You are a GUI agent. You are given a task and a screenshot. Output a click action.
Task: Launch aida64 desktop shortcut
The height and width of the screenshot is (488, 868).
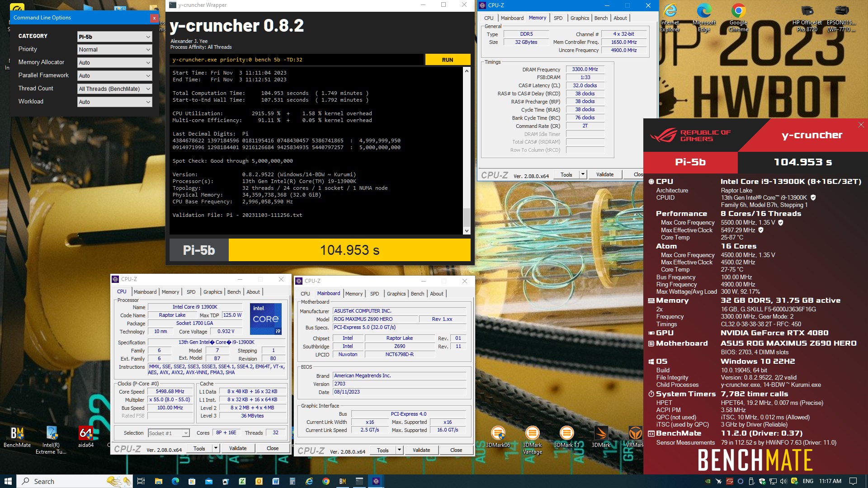tap(86, 436)
